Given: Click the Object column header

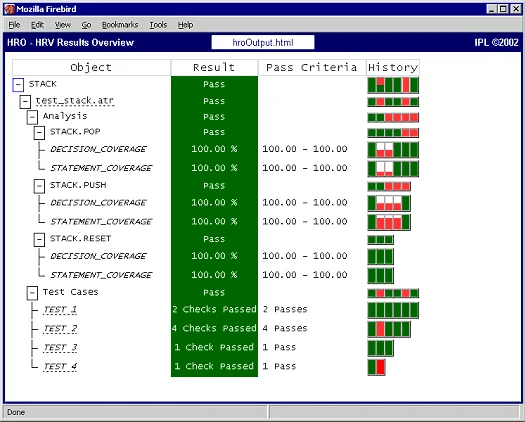Looking at the screenshot, I should (91, 68).
